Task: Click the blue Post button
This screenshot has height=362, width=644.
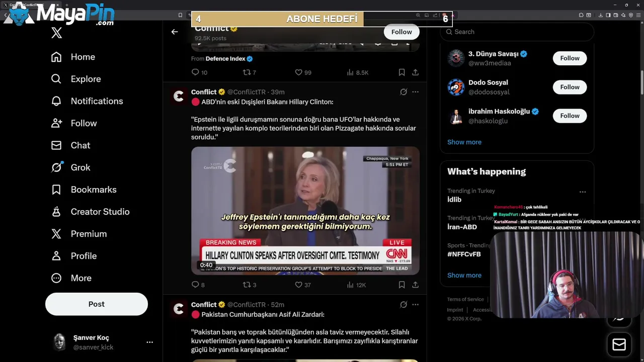Action: coord(97,304)
